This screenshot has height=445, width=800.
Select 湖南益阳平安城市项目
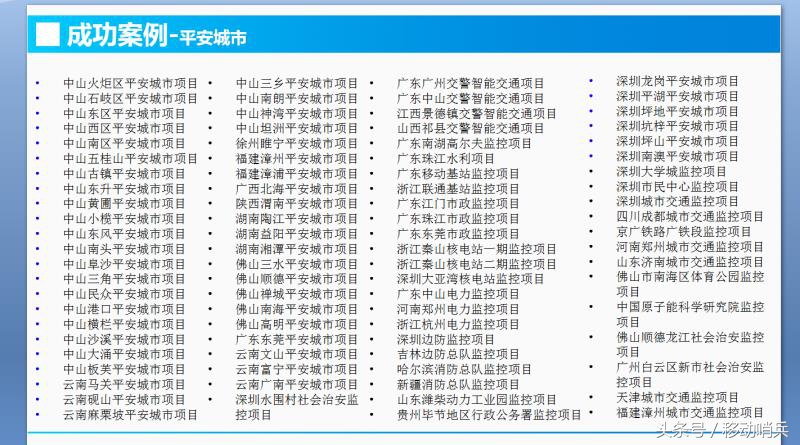[297, 234]
